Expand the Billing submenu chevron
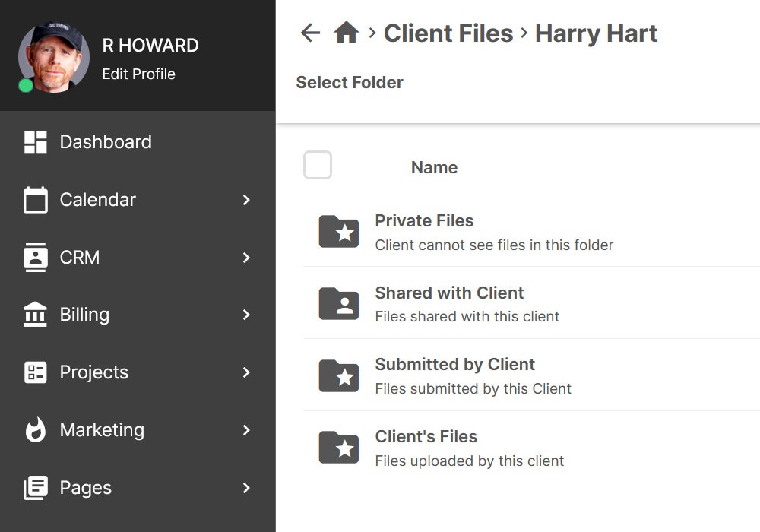This screenshot has width=760, height=532. pyautogui.click(x=245, y=315)
